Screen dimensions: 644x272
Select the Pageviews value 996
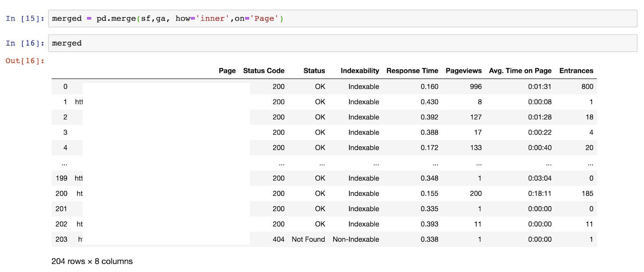point(476,87)
